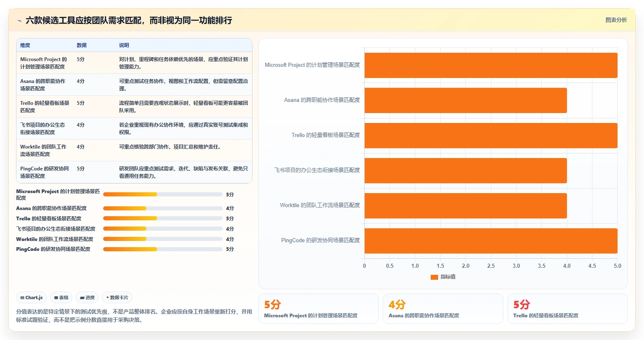
Task: Click the footer note starting 分值表达的是
Action: pyautogui.click(x=134, y=316)
